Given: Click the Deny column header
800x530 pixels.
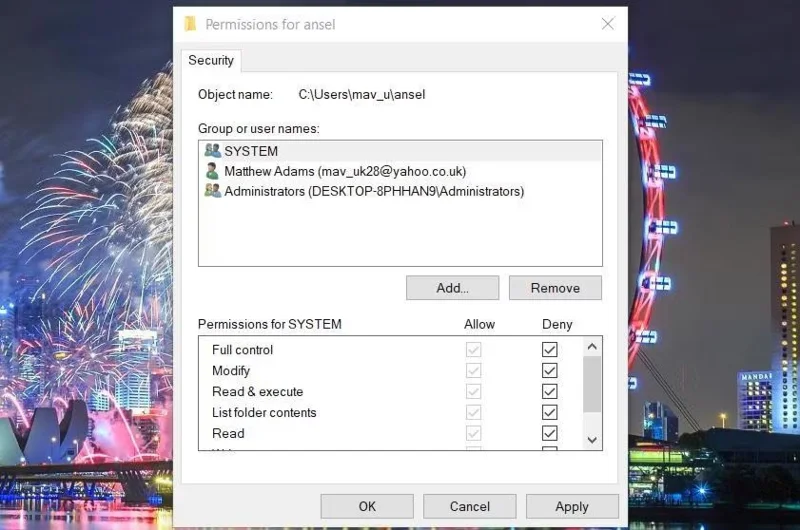Looking at the screenshot, I should click(557, 324).
